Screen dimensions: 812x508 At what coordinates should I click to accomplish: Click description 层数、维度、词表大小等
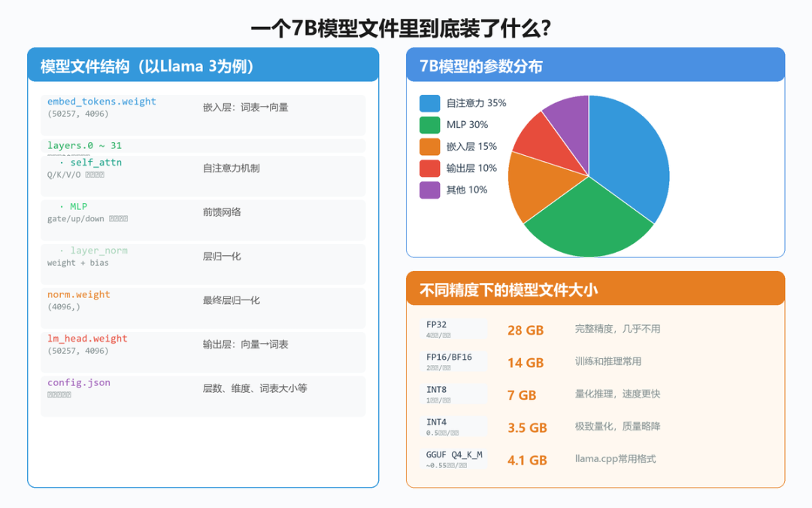click(x=255, y=388)
